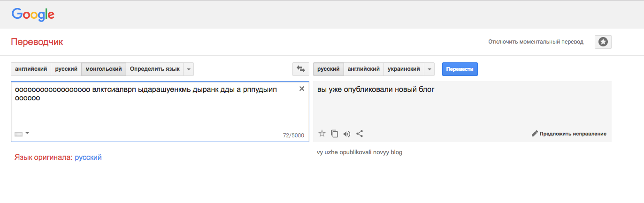
Task: Swap source and target languages
Action: coord(301,69)
